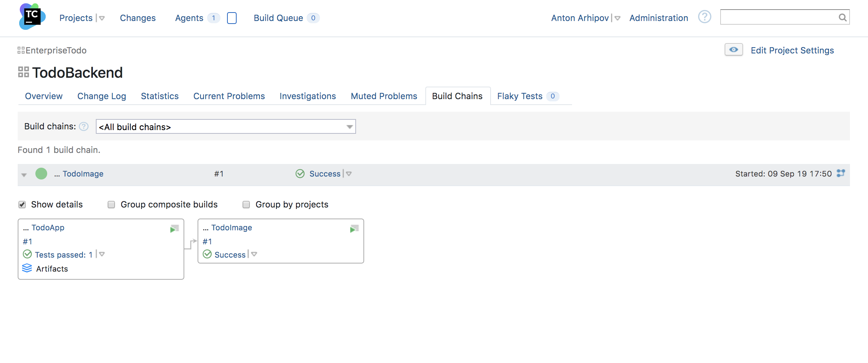This screenshot has width=868, height=363.
Task: Open the Flaky Tests tab
Action: coord(520,96)
